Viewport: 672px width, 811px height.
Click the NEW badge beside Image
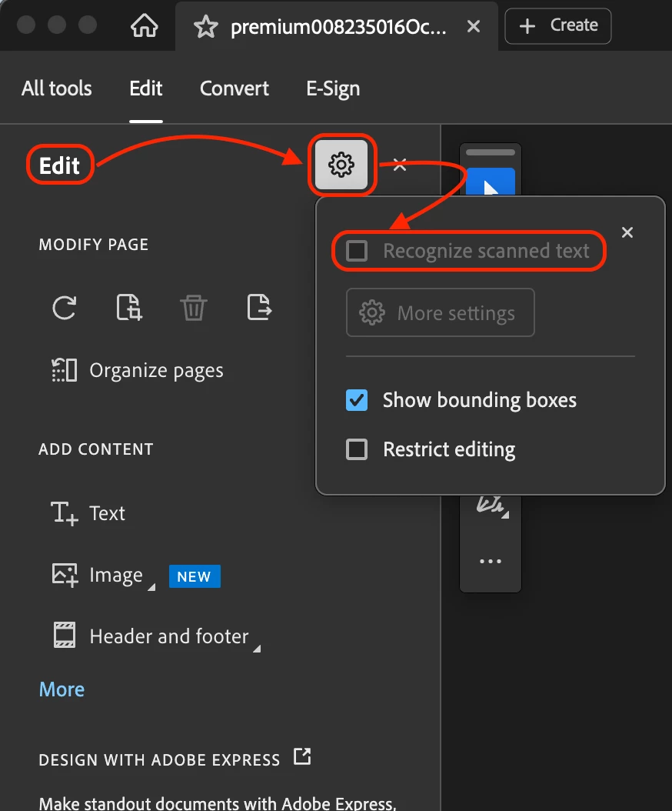click(x=195, y=576)
